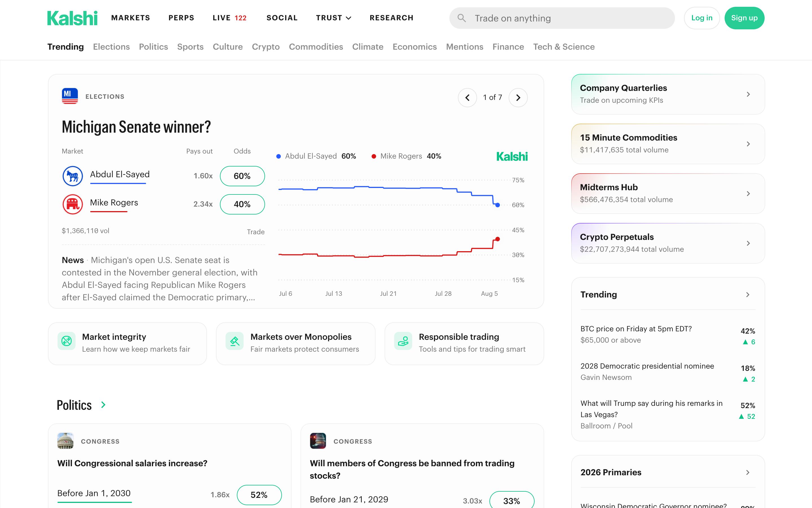Click the 60% odds button for El-Sayed
This screenshot has width=812, height=508.
click(x=242, y=176)
